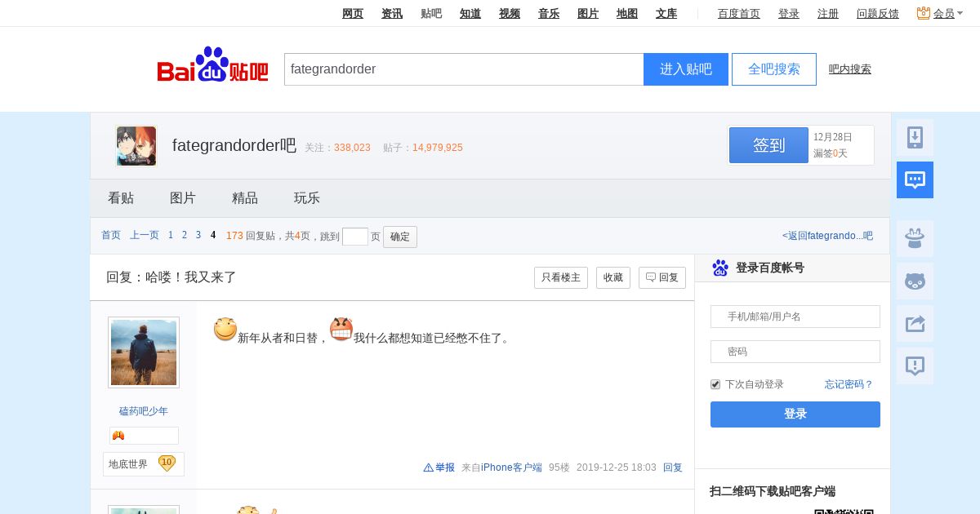This screenshot has height=514, width=980.
Task: Switch to the 看贴 tab
Action: 121,198
